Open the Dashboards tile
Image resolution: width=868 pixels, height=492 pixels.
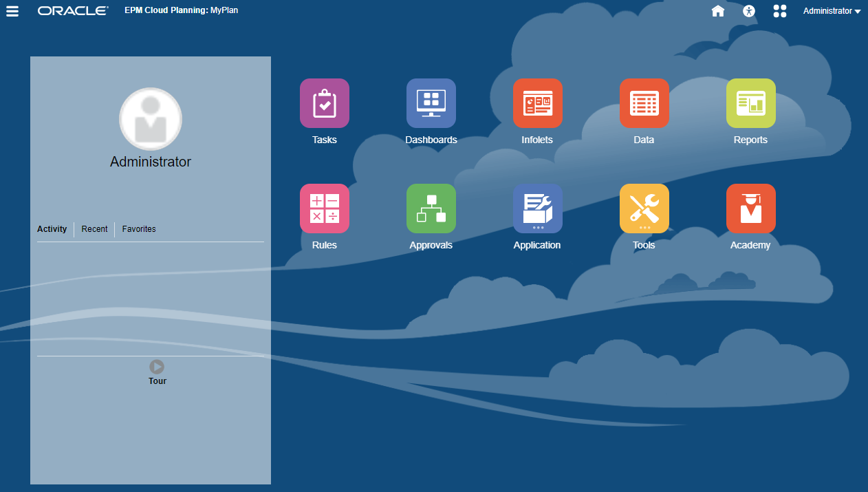tap(431, 103)
